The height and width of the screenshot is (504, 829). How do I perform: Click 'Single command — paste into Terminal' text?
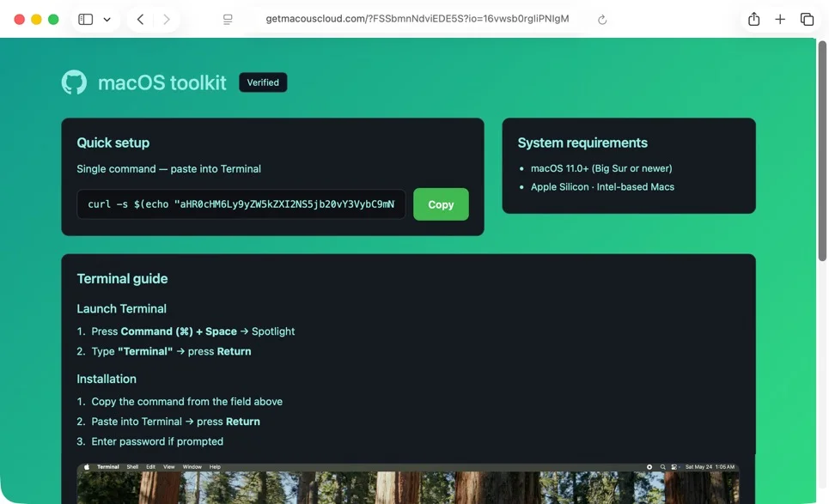tap(168, 169)
